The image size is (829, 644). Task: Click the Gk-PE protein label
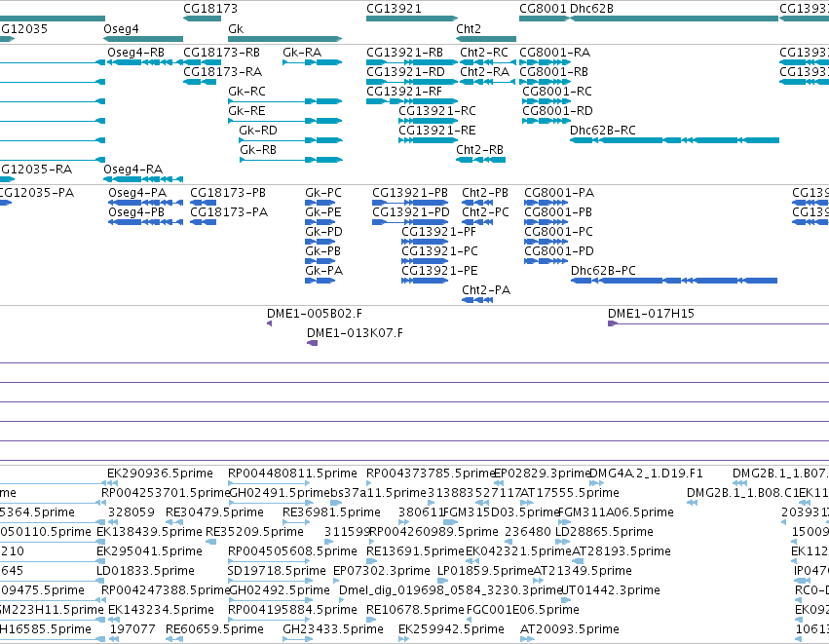pyautogui.click(x=323, y=212)
